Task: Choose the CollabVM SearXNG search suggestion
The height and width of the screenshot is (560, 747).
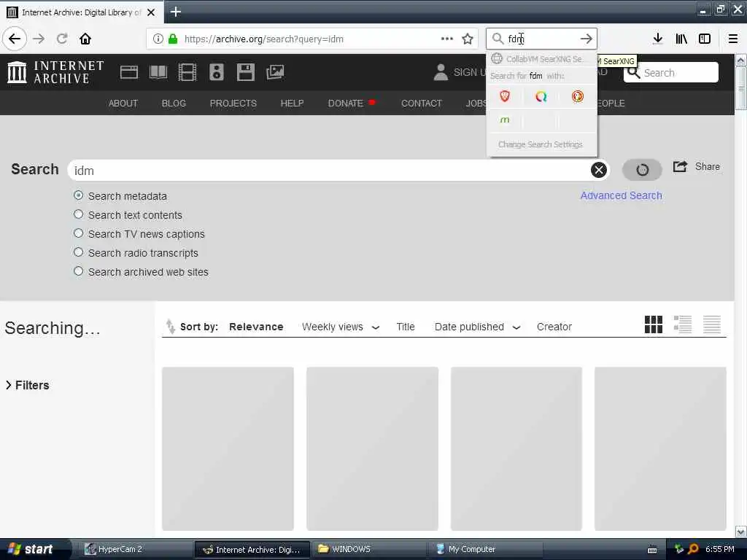Action: tap(541, 59)
